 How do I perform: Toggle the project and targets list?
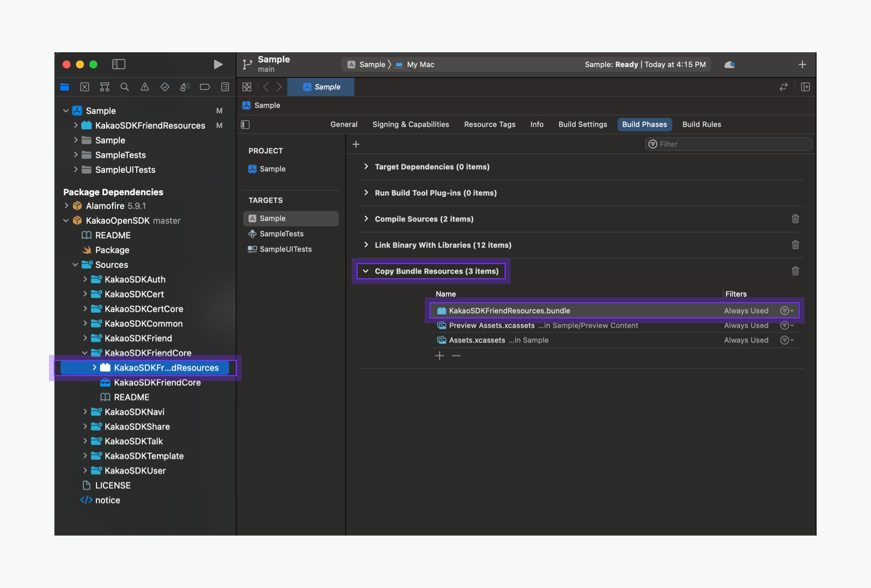click(246, 125)
